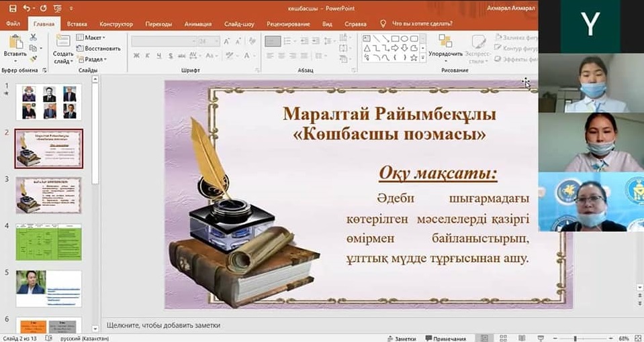Click the Cut scissors icon
644x342 pixels.
tap(33, 38)
